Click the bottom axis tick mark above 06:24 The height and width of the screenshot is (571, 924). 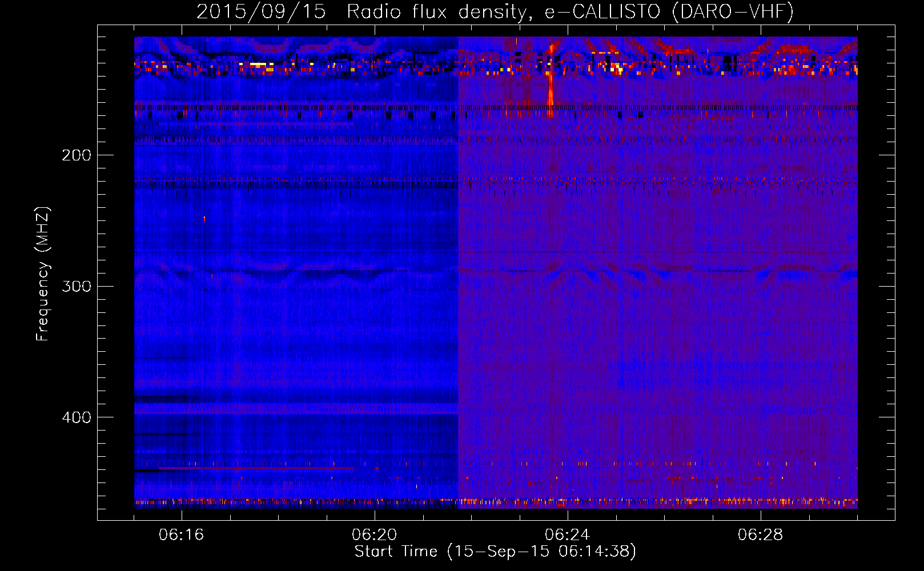568,515
